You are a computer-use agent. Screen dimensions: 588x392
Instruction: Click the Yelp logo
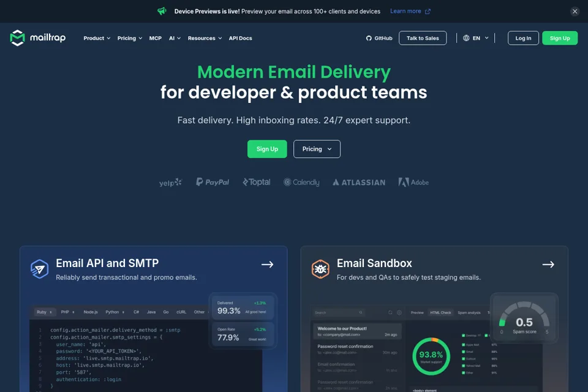click(x=170, y=183)
